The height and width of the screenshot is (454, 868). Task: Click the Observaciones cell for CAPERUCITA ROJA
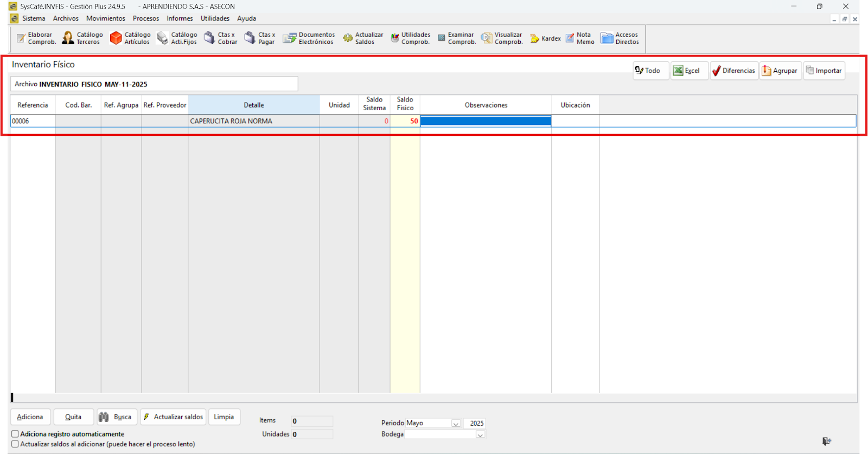[486, 121]
